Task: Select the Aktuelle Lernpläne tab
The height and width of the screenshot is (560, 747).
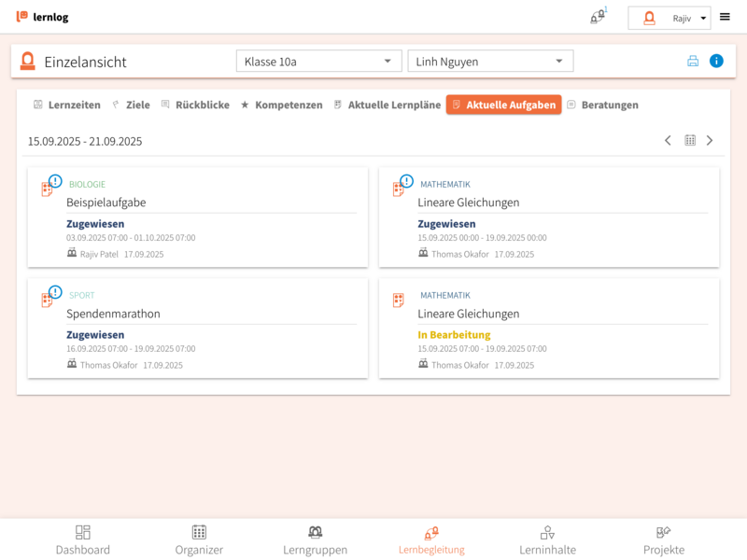Action: point(387,105)
